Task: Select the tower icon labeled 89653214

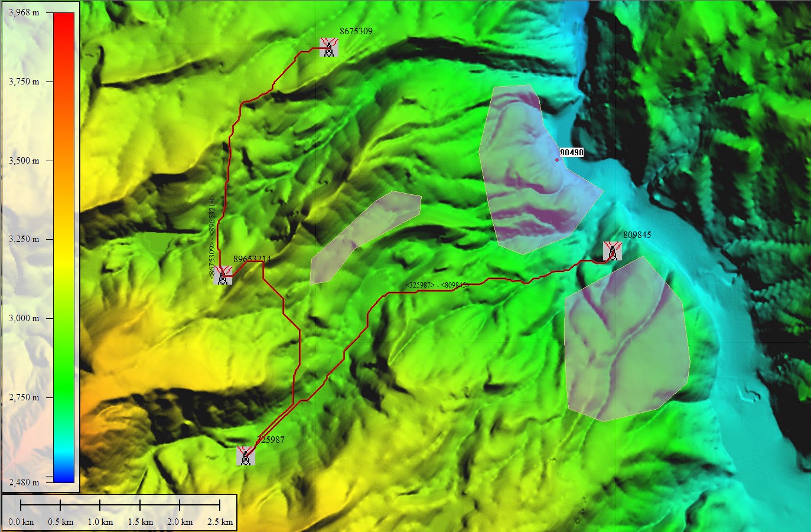Action: [x=223, y=275]
